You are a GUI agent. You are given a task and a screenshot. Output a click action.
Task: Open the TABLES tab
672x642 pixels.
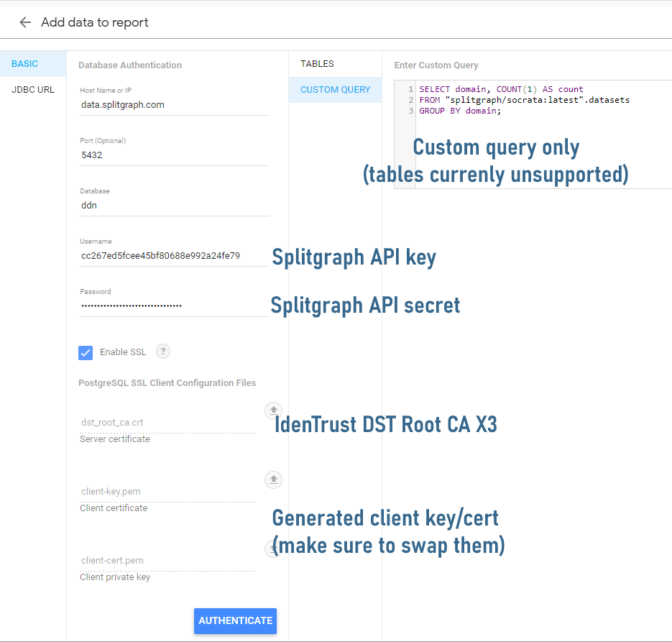[335, 64]
